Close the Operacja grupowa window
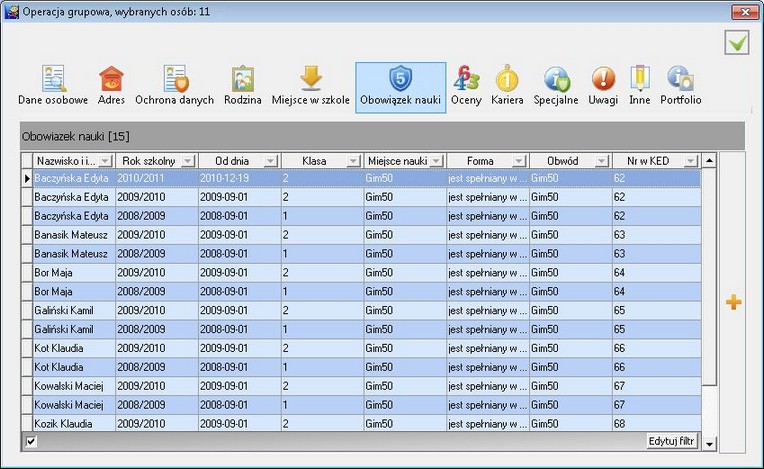 pos(745,12)
